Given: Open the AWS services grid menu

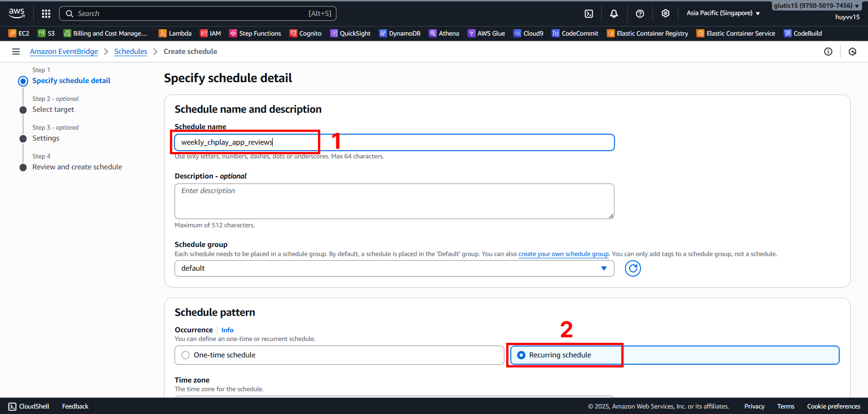Looking at the screenshot, I should click(46, 14).
